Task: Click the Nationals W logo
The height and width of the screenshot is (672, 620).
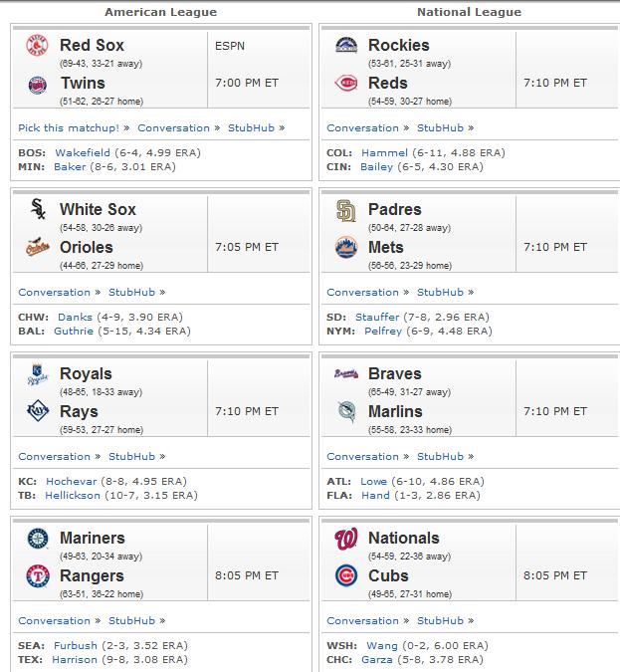Action: coord(345,540)
